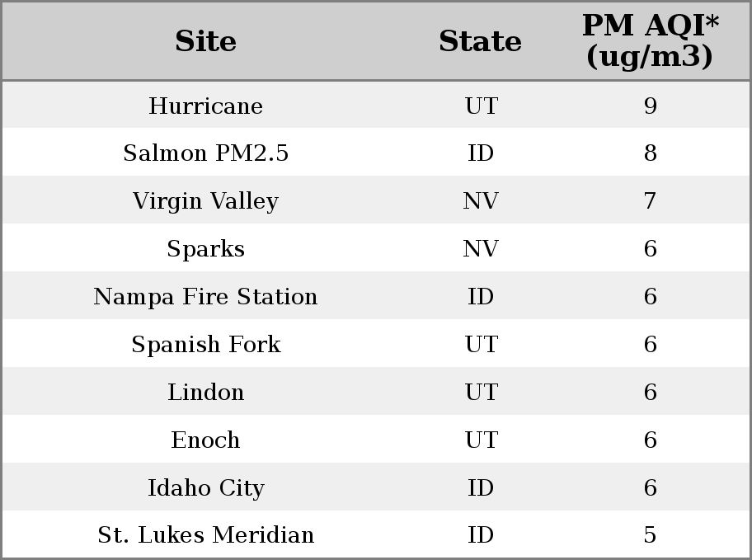The width and height of the screenshot is (752, 560).
Task: Click the State column header
Action: click(x=480, y=41)
